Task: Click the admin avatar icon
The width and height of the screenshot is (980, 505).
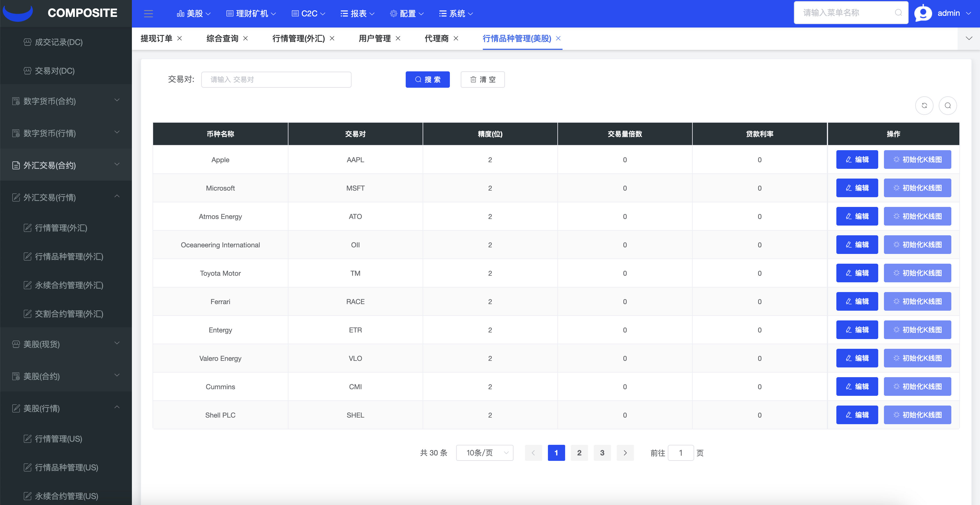Action: click(x=923, y=13)
